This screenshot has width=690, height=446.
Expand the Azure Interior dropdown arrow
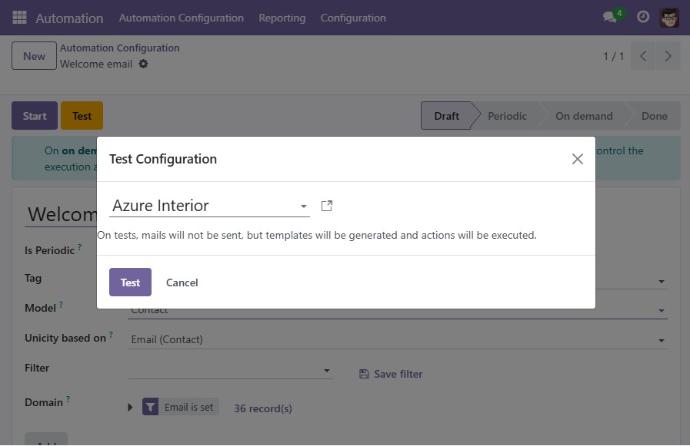tap(304, 206)
